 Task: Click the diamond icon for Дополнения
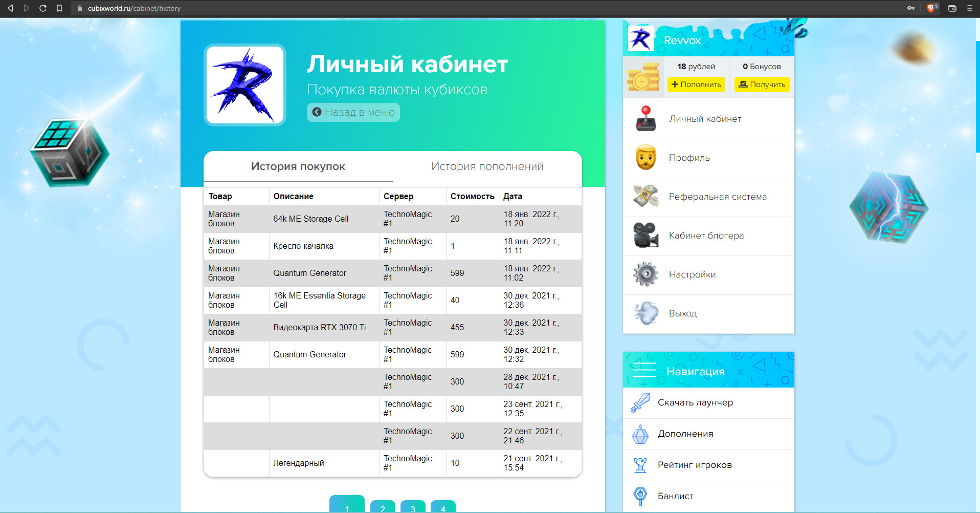coord(640,434)
